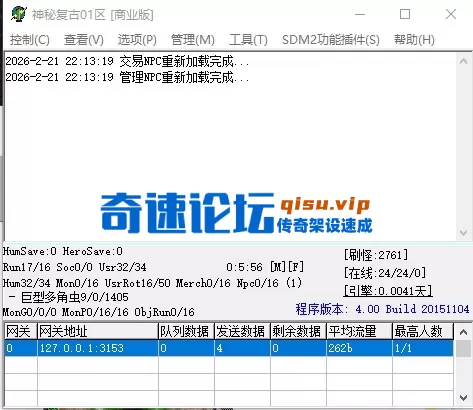
Task: Open the 工具(T) menu
Action: pos(248,40)
